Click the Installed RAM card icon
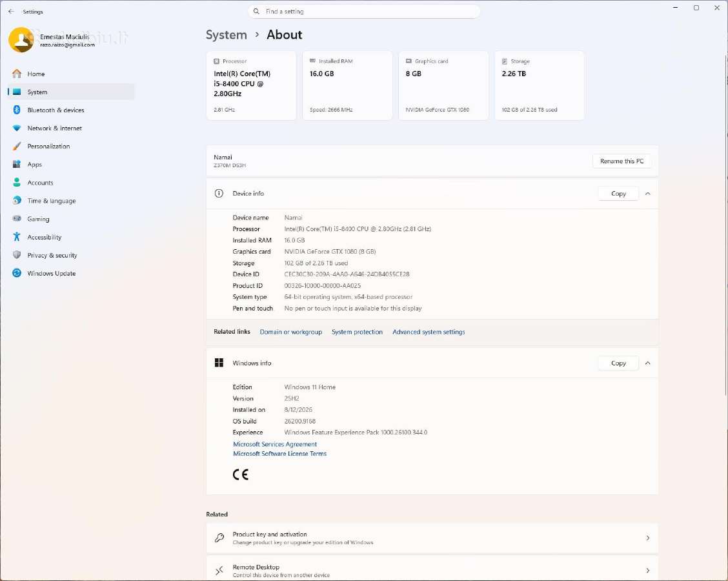This screenshot has width=728, height=581. click(312, 61)
